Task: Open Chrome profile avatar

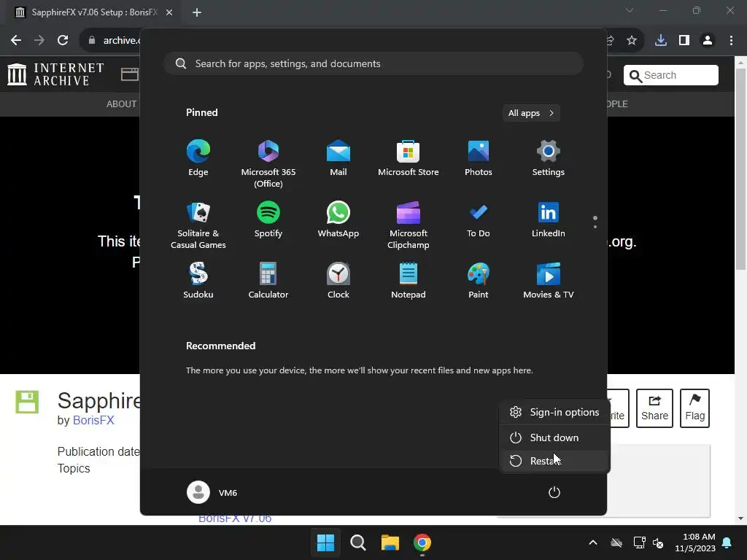Action: pos(708,41)
